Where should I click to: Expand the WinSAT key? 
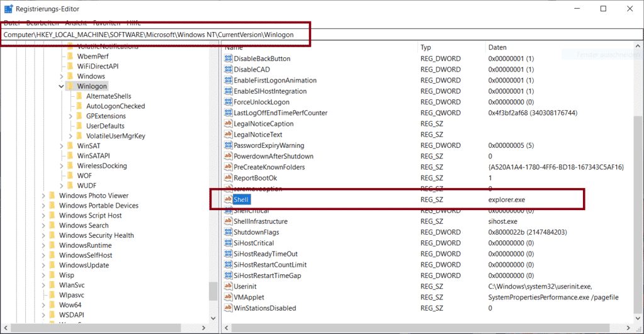tap(61, 146)
